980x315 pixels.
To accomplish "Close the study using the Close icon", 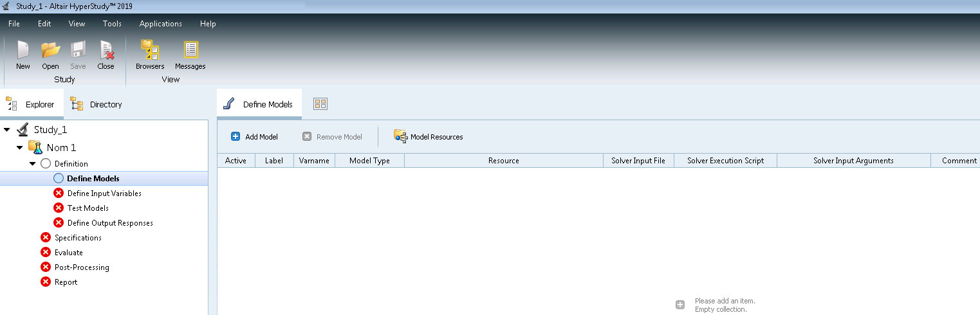I will (x=106, y=51).
